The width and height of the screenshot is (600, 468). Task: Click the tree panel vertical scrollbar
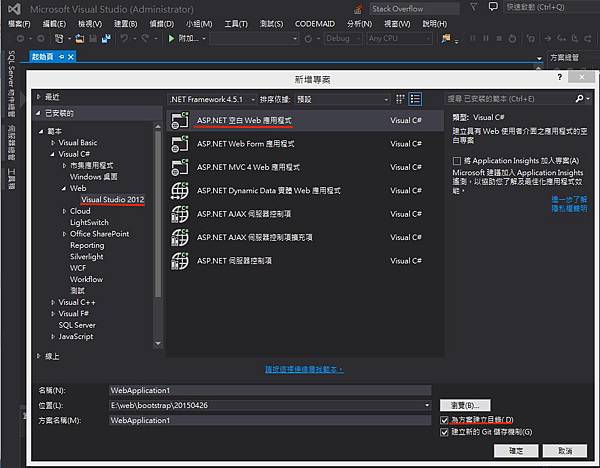pos(158,214)
